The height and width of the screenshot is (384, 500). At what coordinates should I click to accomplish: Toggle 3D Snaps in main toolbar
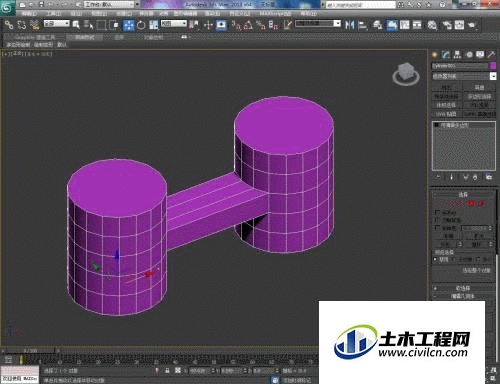point(236,25)
